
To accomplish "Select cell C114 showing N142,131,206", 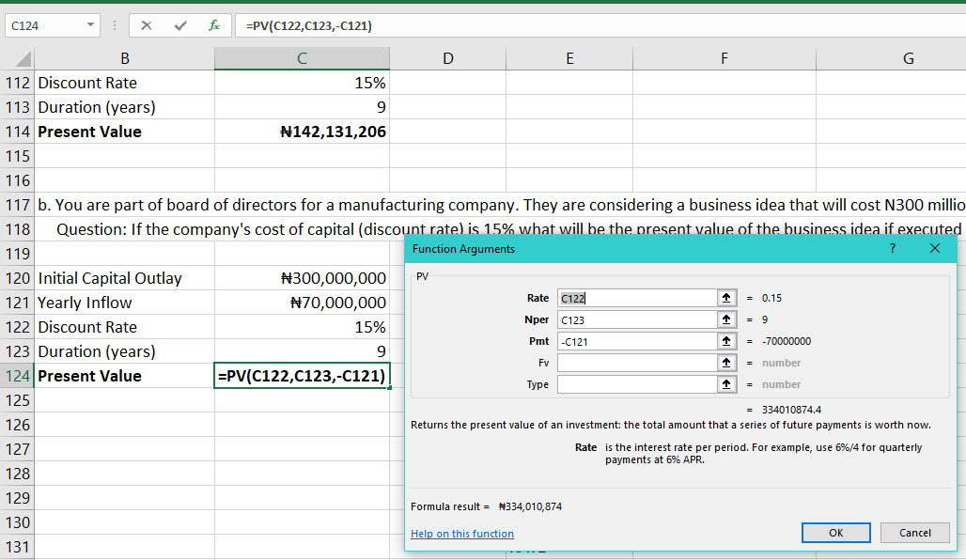I will [302, 132].
